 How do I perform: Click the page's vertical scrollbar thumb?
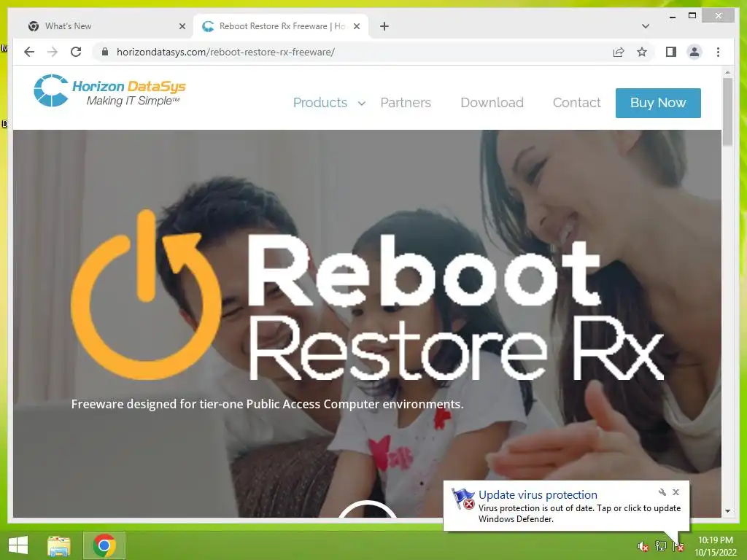[727, 112]
